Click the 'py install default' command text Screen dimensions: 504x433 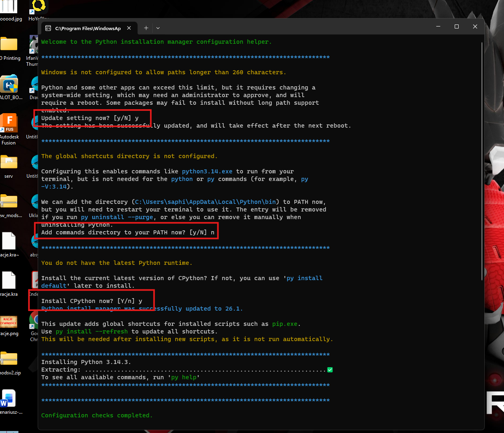click(305, 278)
